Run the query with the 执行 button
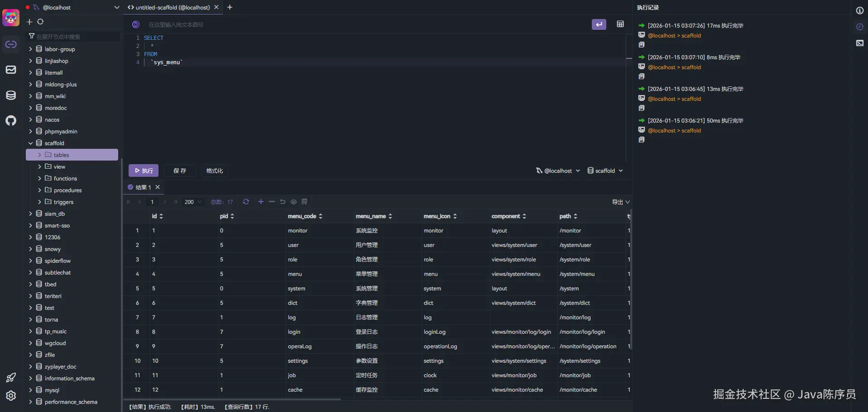Screen dimensions: 868x412 click(x=144, y=170)
